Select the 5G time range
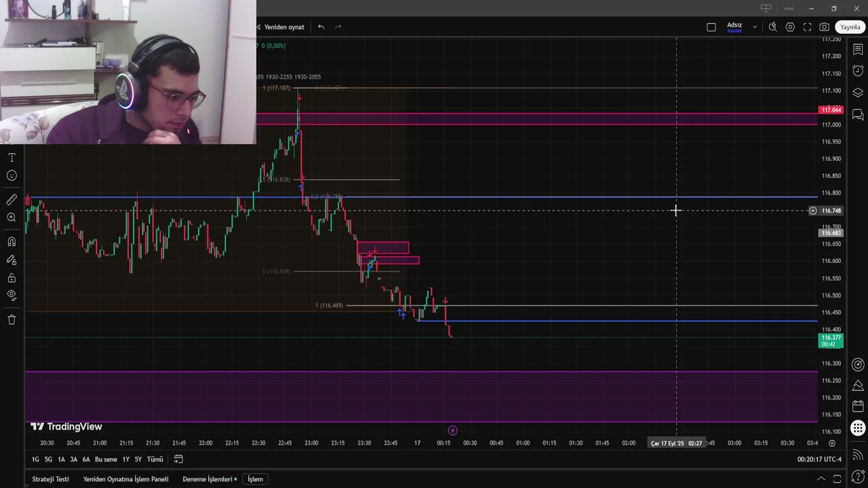The width and height of the screenshot is (868, 488). click(x=48, y=460)
